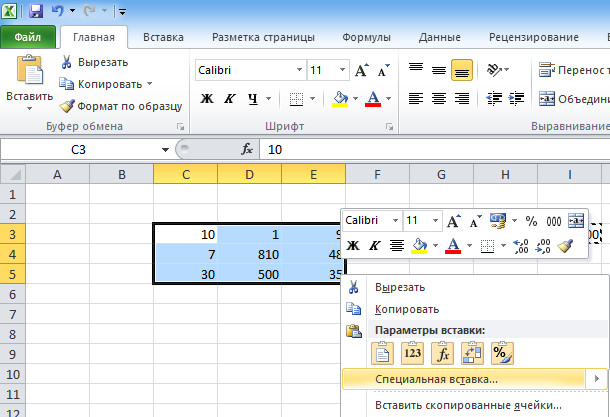The image size is (610, 417).
Task: Decrease decimal places in mini toolbar
Action: coord(543,246)
